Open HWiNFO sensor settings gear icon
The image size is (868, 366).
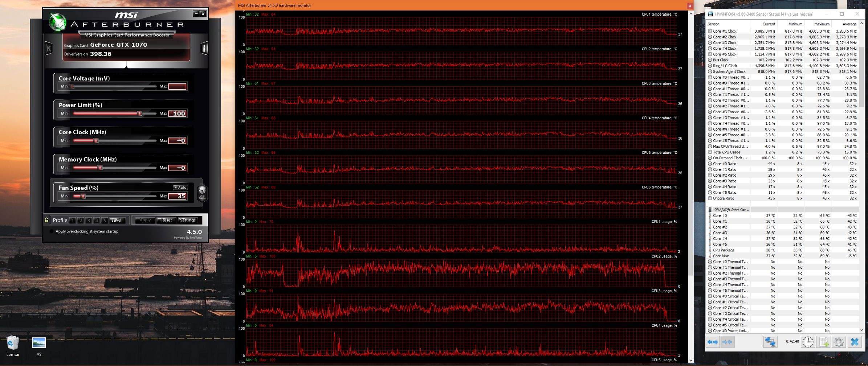pos(839,342)
